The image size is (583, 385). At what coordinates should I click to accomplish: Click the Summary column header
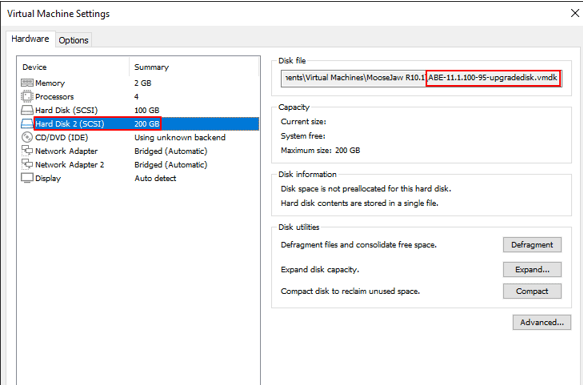(151, 67)
